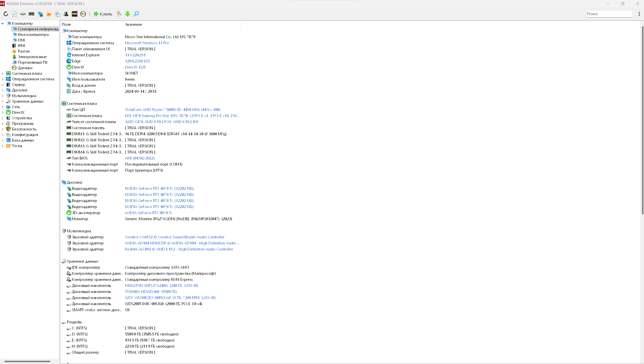Viewport: 644px width, 364px height.
Task: Expand the Системная плата tree node arrow
Action: pyautogui.click(x=3, y=74)
